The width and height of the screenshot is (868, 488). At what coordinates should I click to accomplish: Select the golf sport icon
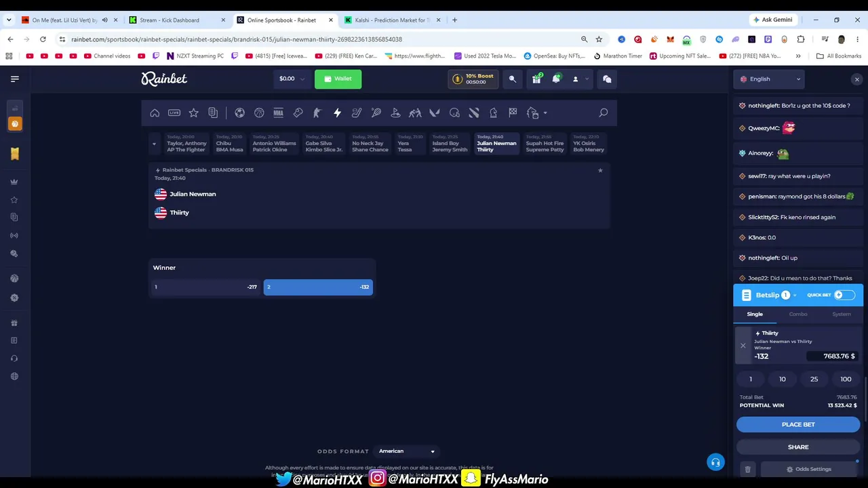coord(395,113)
